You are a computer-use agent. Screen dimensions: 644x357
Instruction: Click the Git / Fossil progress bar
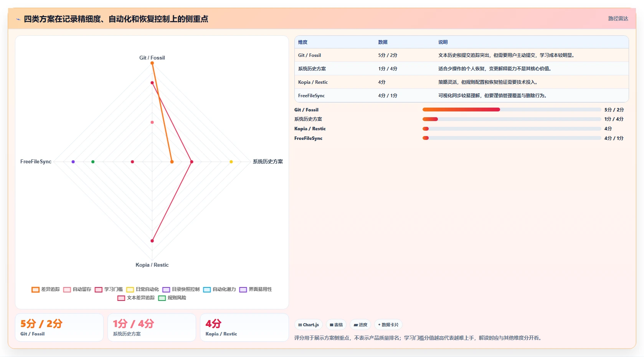coord(512,110)
